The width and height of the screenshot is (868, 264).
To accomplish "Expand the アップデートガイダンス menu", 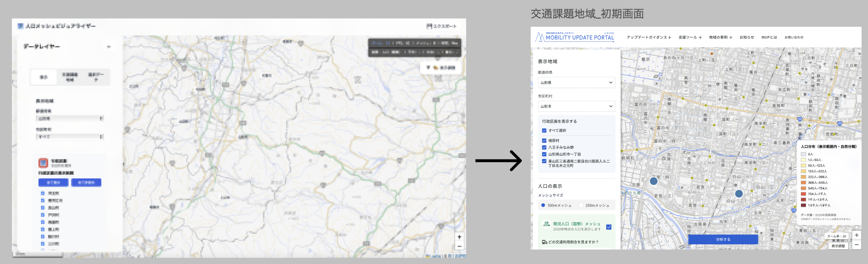I will click(x=649, y=37).
